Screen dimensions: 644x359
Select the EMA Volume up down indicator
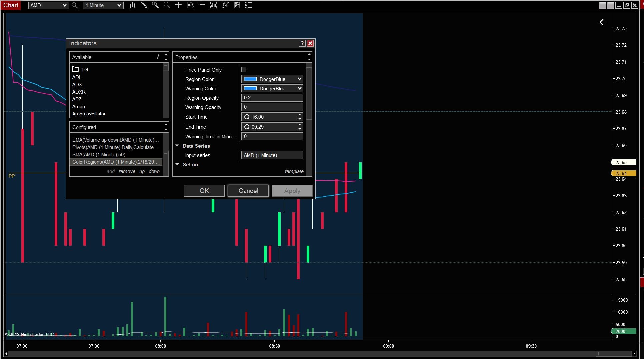116,140
